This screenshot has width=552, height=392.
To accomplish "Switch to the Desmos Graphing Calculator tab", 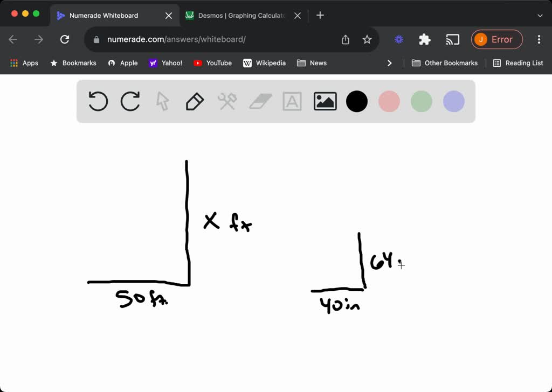I will pos(240,16).
